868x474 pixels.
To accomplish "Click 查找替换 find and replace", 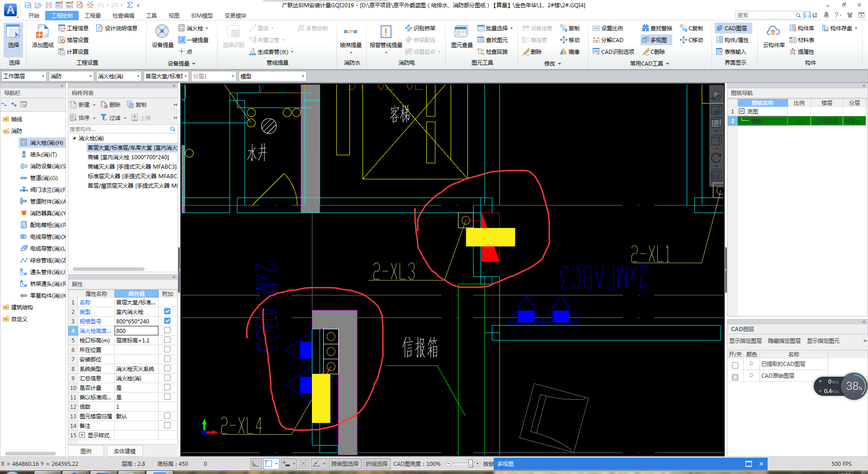I will click(x=657, y=28).
